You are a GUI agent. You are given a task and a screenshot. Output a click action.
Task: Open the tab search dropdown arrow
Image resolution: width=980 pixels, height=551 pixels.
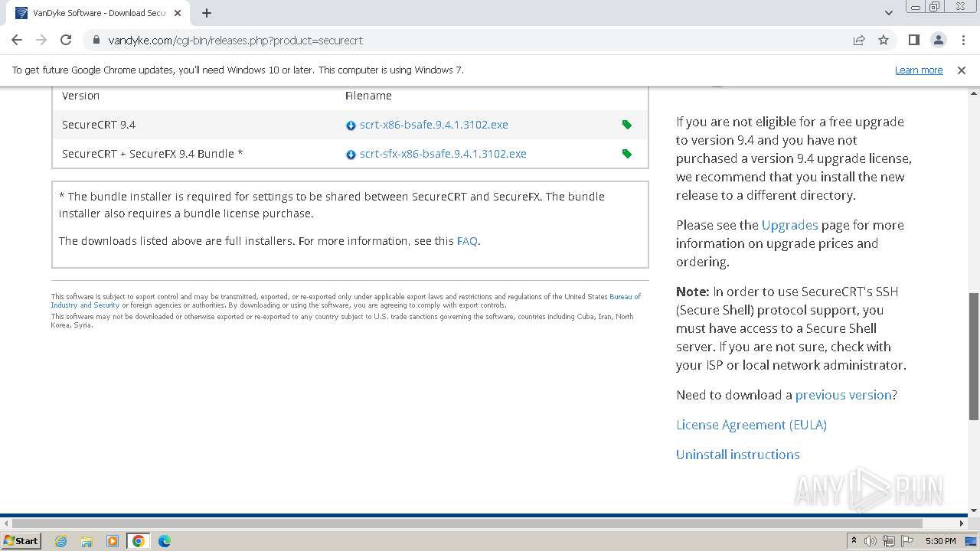pos(889,13)
